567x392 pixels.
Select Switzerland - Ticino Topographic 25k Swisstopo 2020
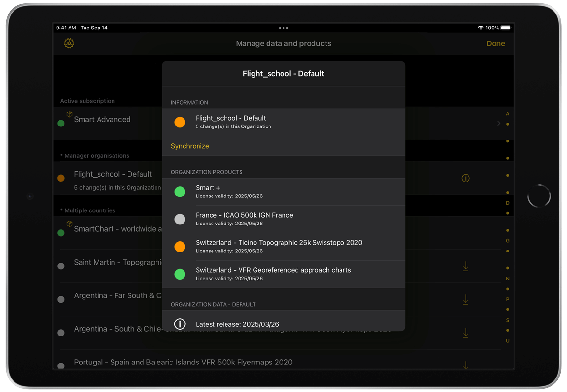click(x=283, y=247)
